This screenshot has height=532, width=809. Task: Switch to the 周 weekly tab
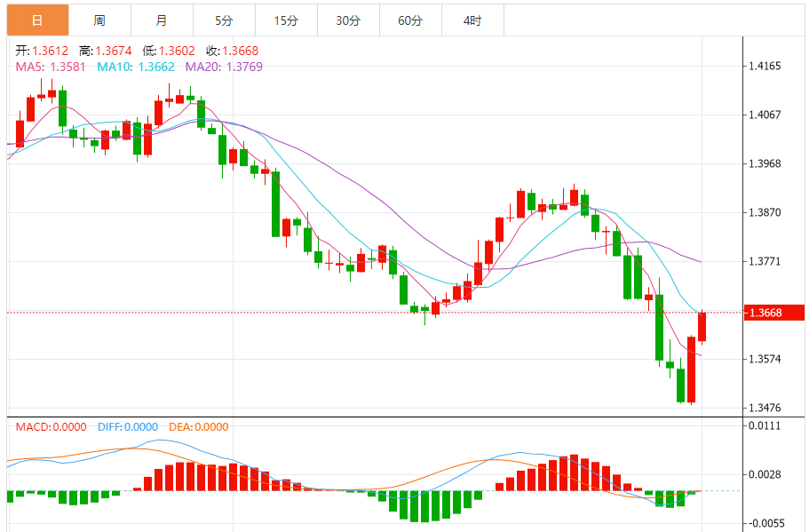click(99, 20)
